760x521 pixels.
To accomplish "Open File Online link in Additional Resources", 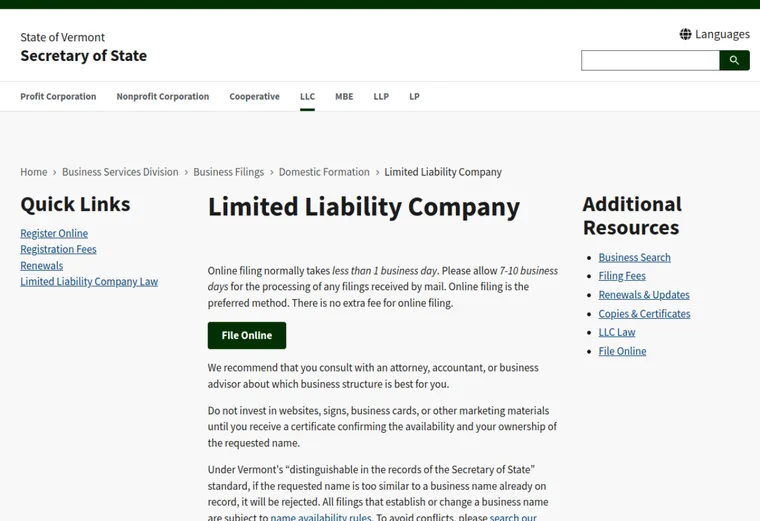I will pyautogui.click(x=622, y=351).
